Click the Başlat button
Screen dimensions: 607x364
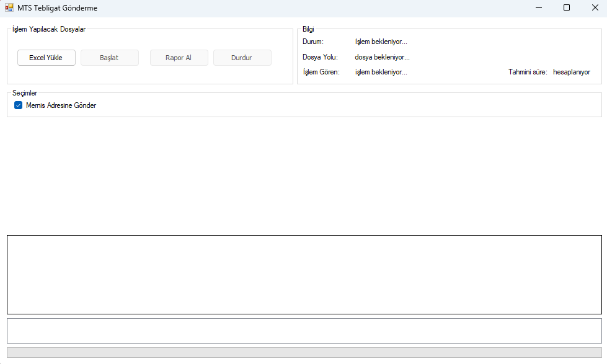point(110,58)
